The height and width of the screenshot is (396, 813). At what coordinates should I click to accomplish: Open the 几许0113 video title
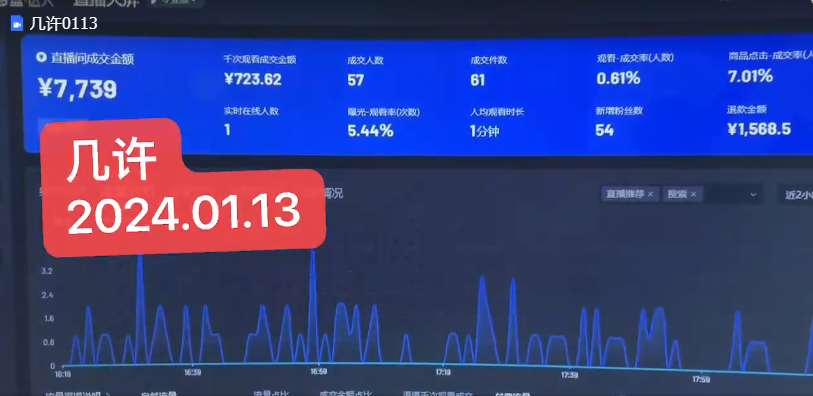click(x=63, y=23)
